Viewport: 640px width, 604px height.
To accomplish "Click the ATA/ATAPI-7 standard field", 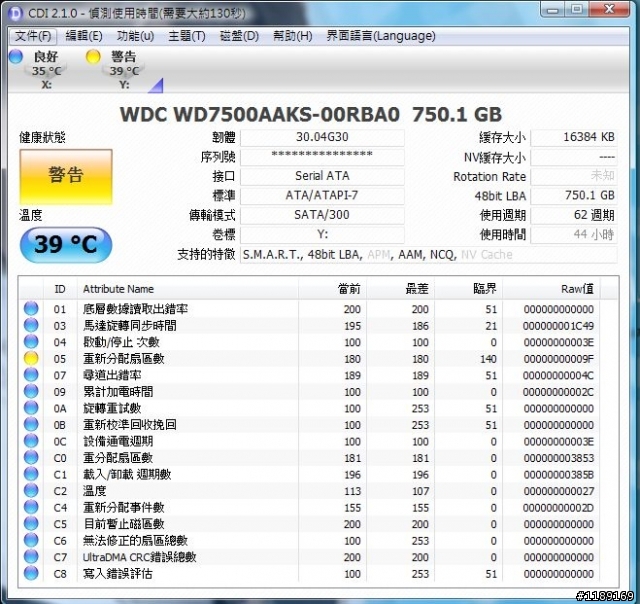I will point(322,196).
